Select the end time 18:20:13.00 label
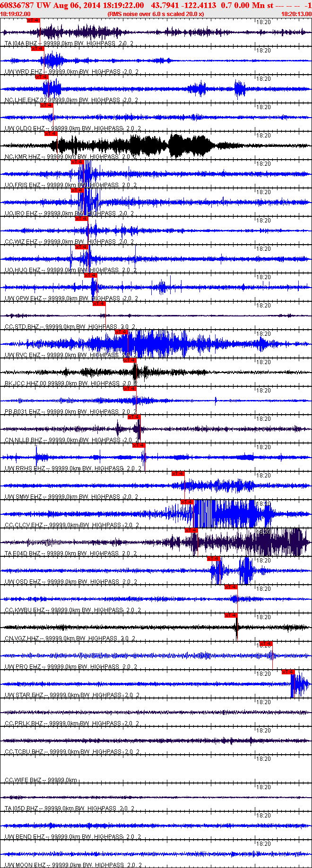 click(x=296, y=14)
